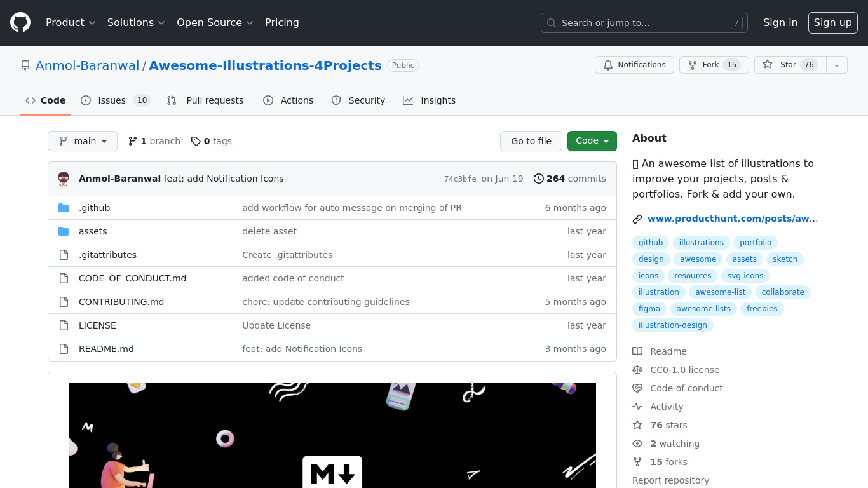
Task: Click the Sign in link
Action: point(780,23)
